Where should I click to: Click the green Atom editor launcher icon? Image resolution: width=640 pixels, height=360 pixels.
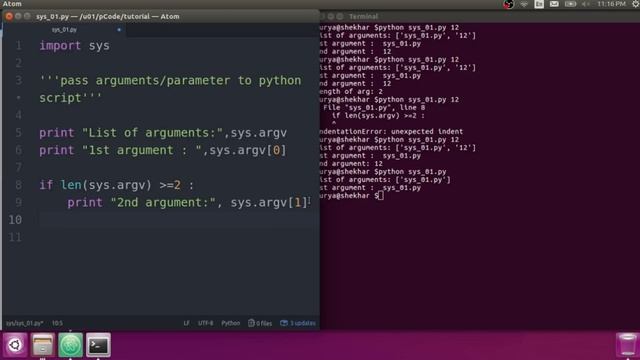(x=70, y=345)
